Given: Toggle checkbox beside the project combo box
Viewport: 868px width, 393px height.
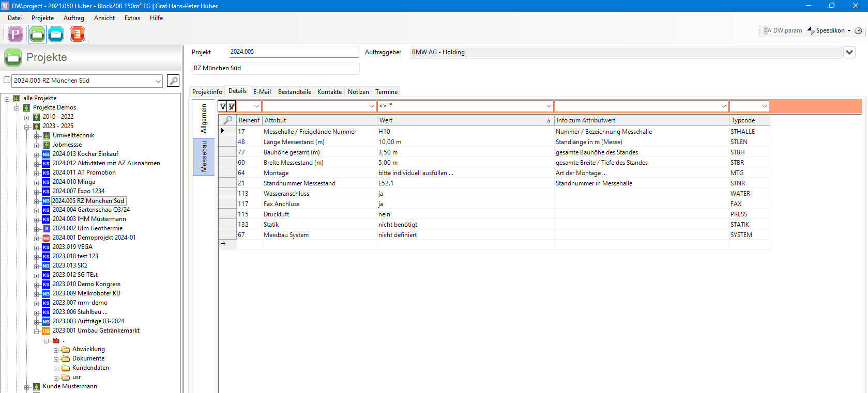Looking at the screenshot, I should pyautogui.click(x=7, y=80).
